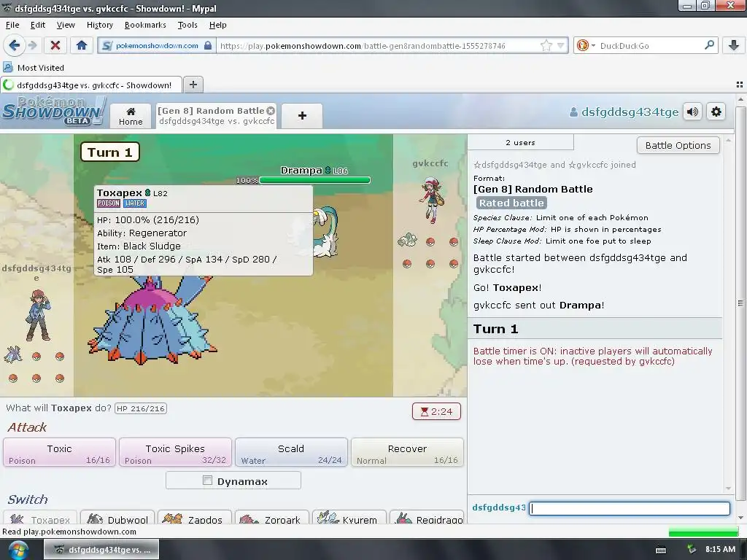Click the dsfgddsg434tge username link
Screen dimensions: 747x560
624,112
